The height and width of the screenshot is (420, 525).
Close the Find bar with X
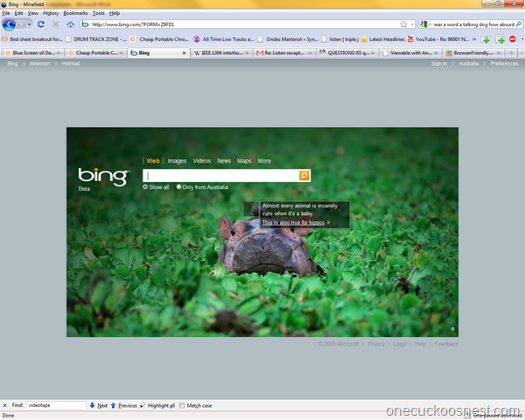[4, 405]
